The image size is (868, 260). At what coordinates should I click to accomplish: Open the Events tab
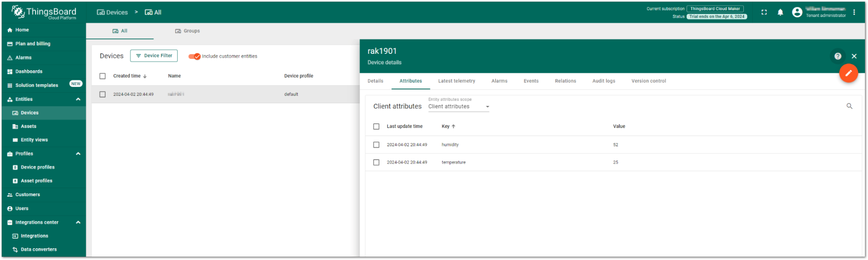pyautogui.click(x=531, y=81)
